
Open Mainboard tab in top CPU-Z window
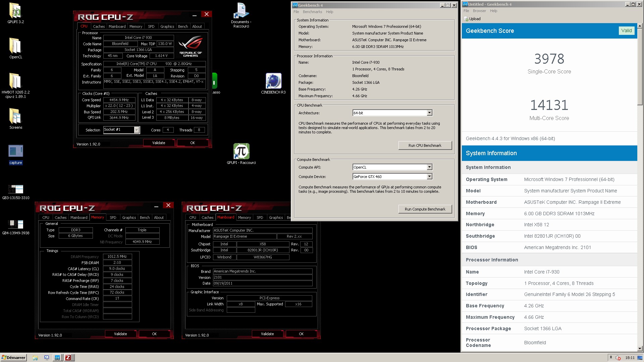(x=117, y=26)
